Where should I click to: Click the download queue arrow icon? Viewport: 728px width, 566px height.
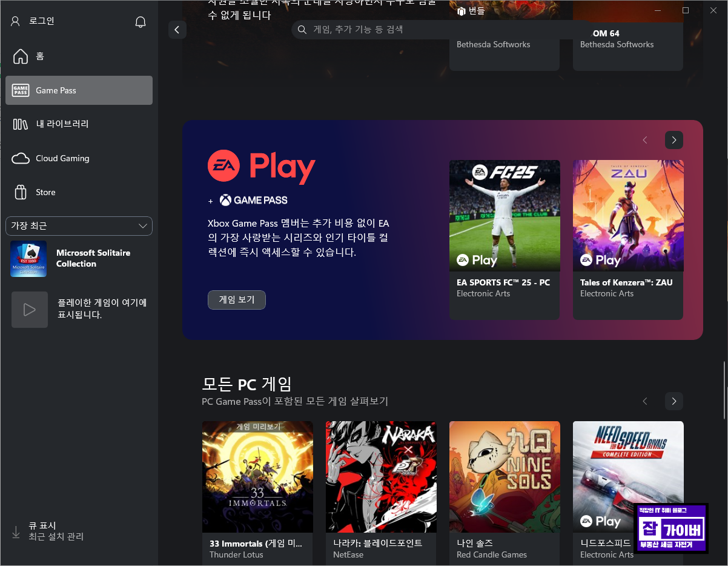point(16,531)
